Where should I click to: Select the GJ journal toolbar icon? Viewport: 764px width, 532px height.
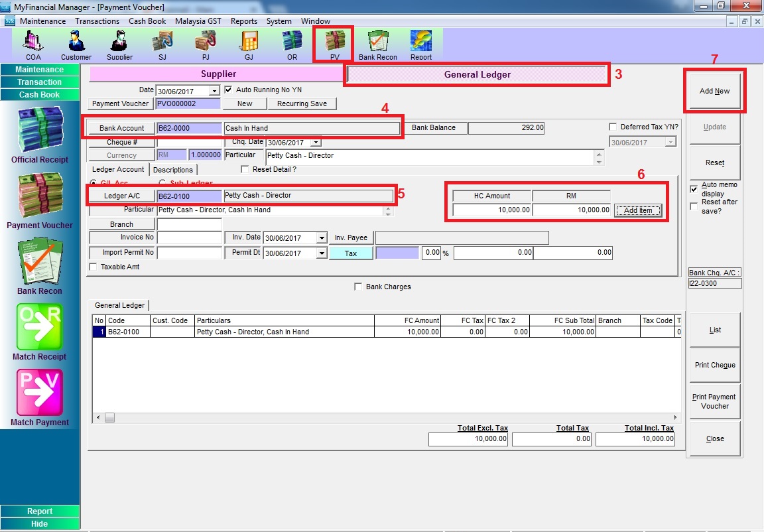pos(249,44)
